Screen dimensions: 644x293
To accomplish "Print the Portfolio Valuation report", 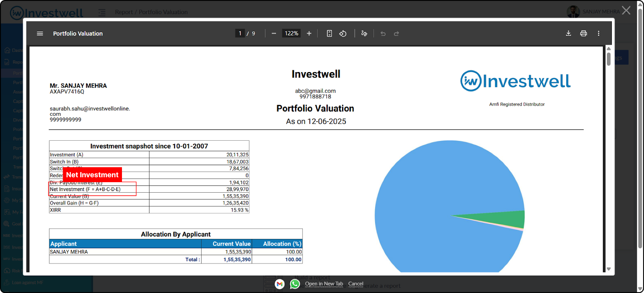I will pos(584,33).
